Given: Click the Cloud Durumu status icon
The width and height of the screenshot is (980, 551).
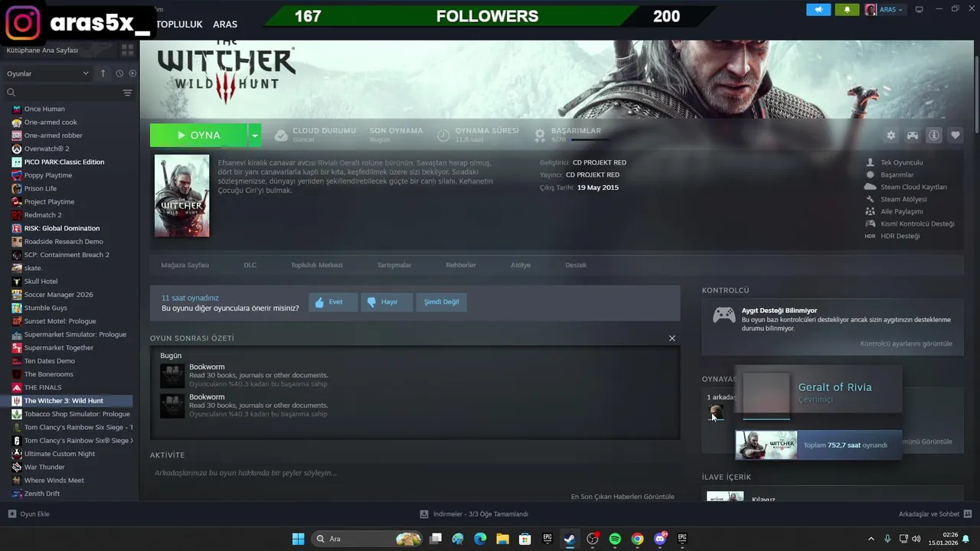Looking at the screenshot, I should point(281,135).
